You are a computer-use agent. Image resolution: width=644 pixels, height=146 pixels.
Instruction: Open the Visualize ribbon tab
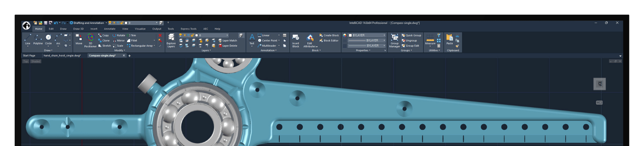click(x=140, y=29)
